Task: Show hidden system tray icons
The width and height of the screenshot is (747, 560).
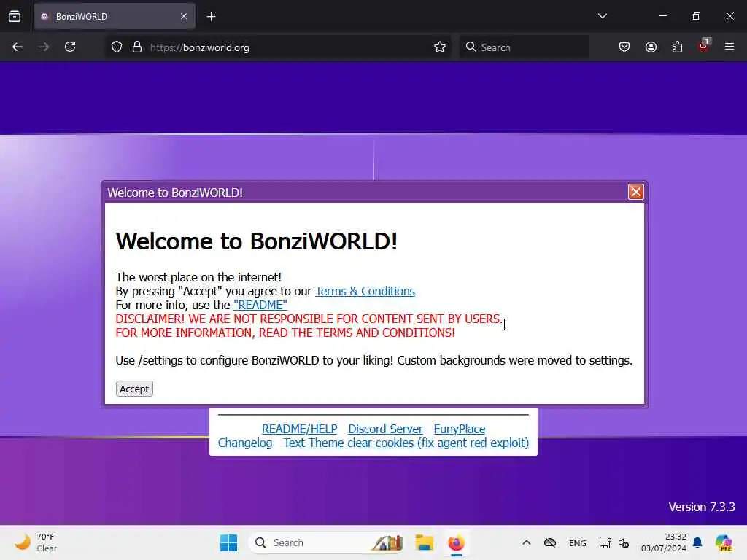Action: click(x=527, y=542)
